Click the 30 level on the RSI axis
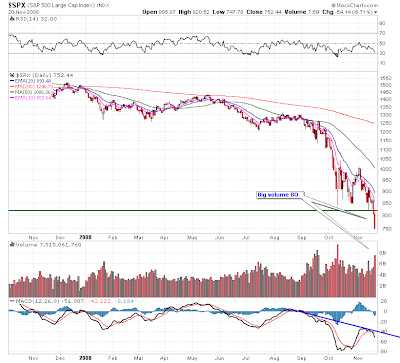 pos(382,53)
